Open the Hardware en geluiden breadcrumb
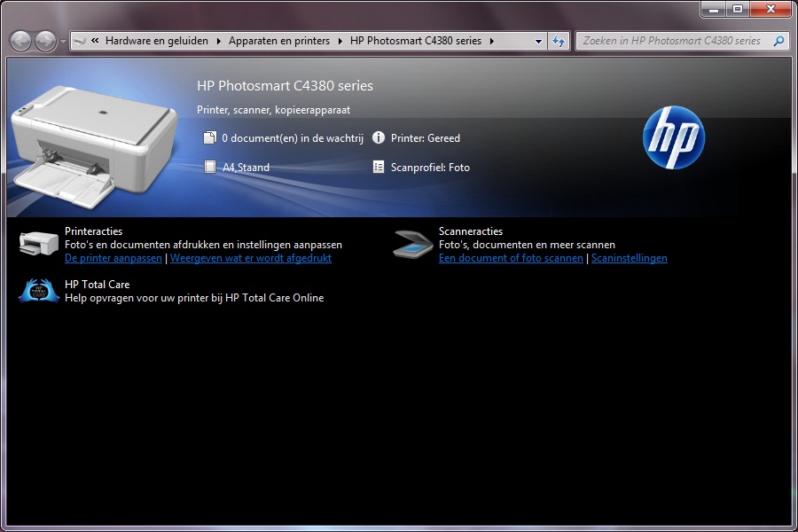 point(157,41)
